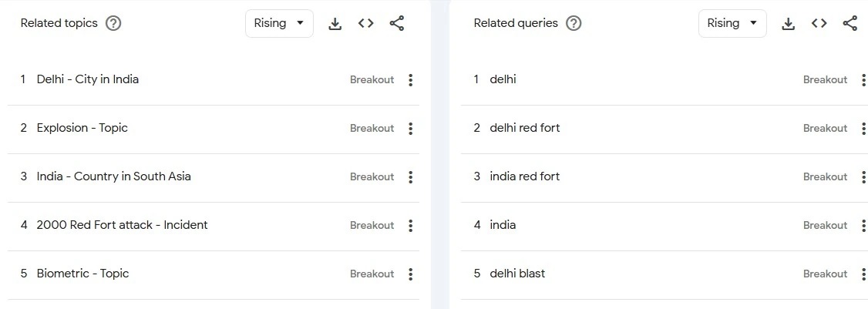Image resolution: width=868 pixels, height=309 pixels.
Task: Open the Related topics Rising dropdown
Action: 279,23
